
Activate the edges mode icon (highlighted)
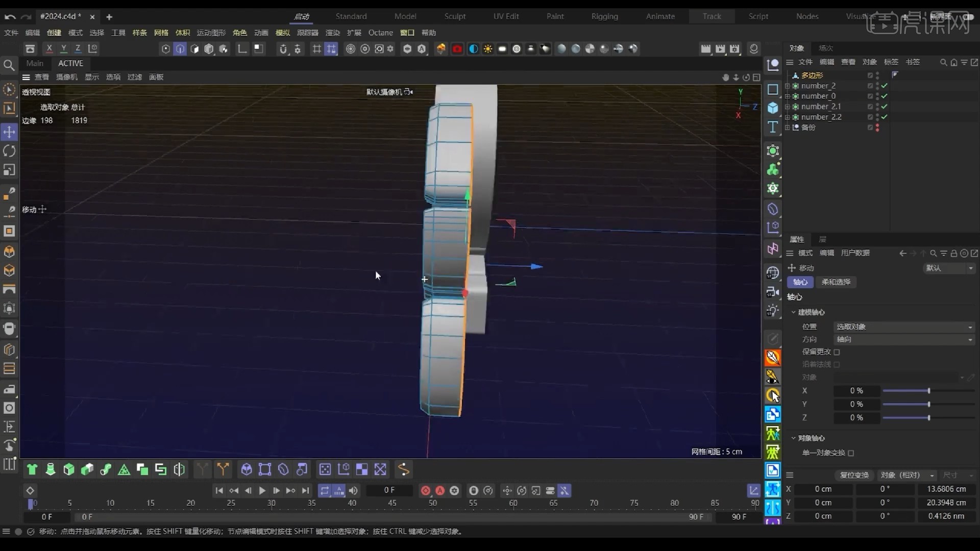(x=180, y=49)
